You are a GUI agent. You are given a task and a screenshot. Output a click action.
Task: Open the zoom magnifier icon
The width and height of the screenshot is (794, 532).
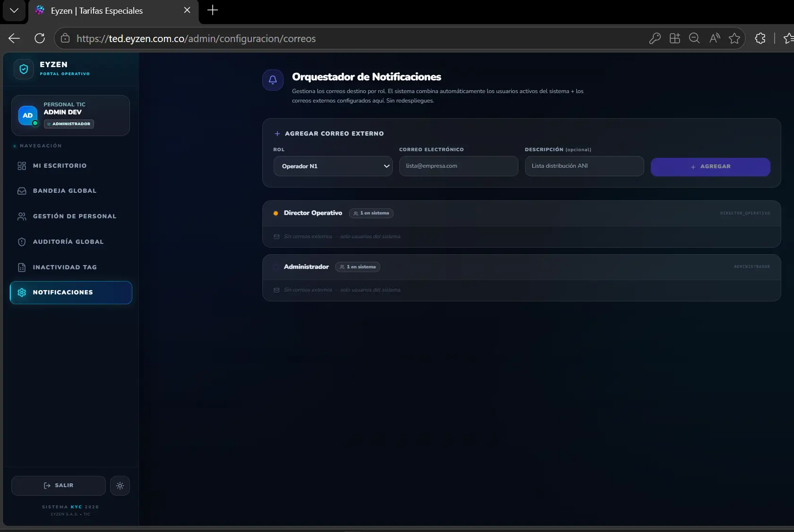point(694,39)
